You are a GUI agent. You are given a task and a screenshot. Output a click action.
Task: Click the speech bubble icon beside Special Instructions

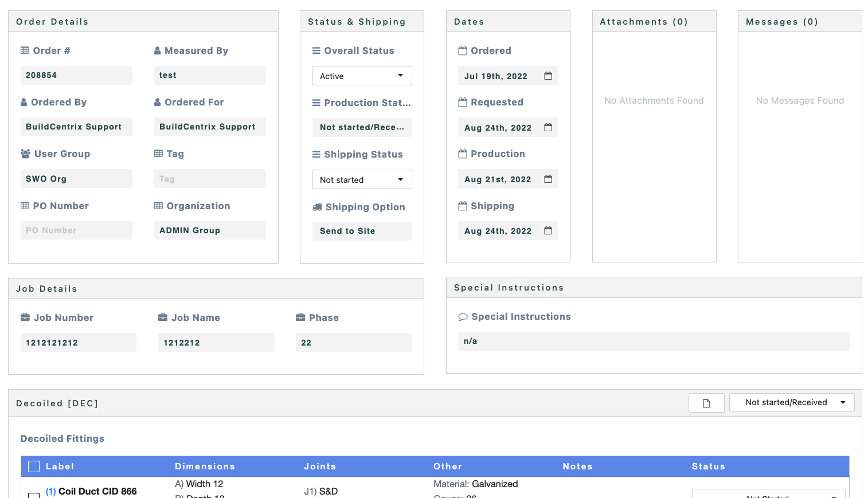(x=463, y=316)
